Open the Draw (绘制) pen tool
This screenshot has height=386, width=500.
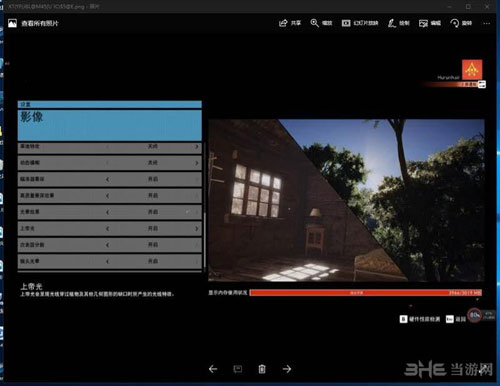click(398, 23)
